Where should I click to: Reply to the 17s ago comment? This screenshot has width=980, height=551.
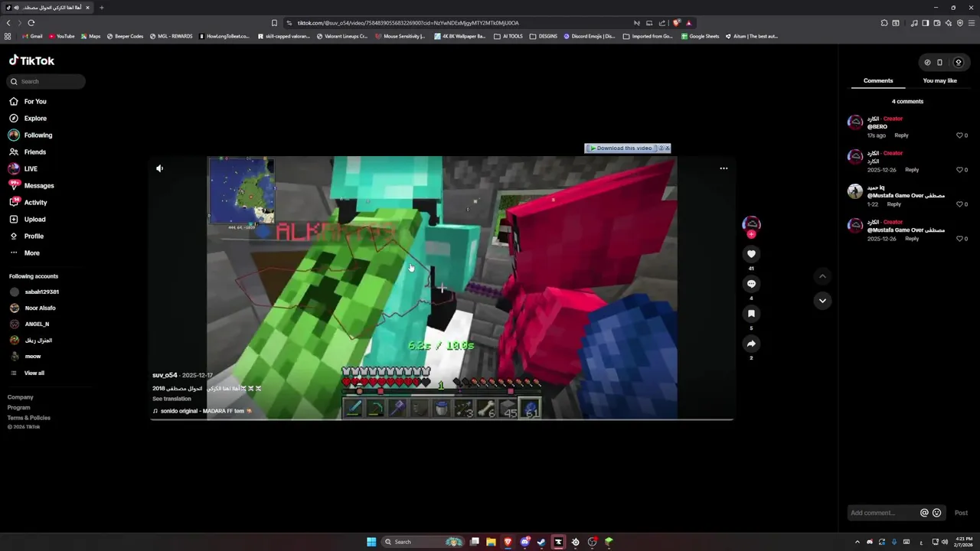coord(901,135)
